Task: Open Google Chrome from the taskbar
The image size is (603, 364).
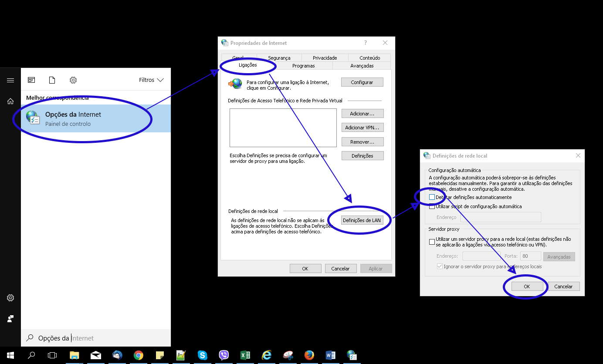Action: click(139, 355)
